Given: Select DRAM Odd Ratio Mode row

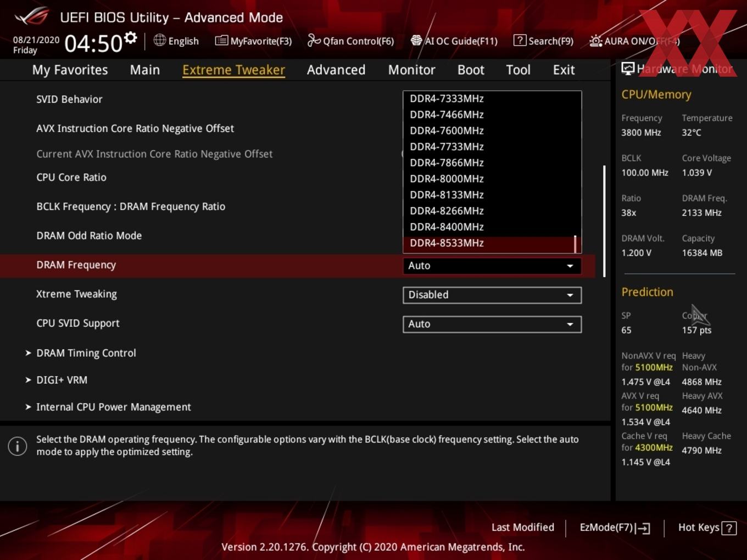Looking at the screenshot, I should 89,236.
